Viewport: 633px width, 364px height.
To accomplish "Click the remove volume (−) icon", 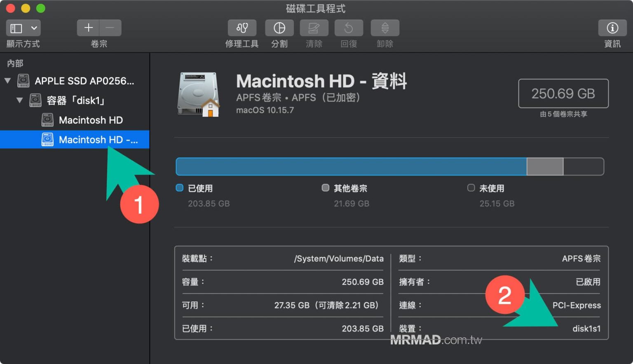I will [110, 28].
